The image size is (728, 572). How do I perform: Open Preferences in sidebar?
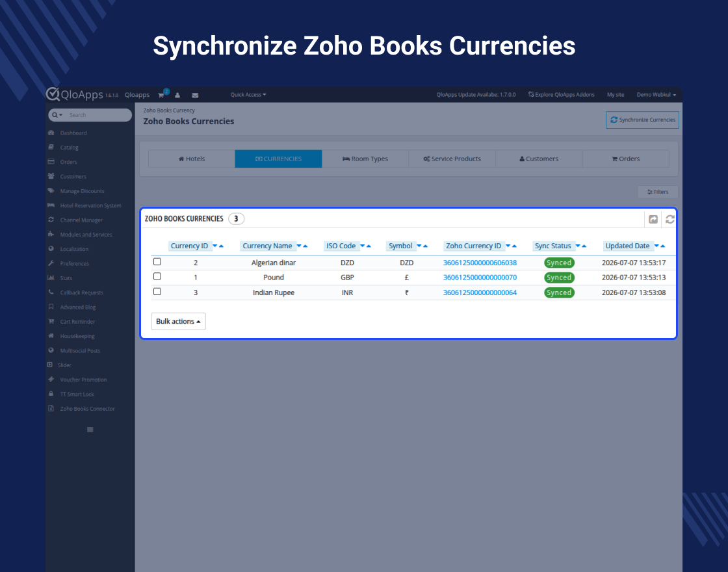(74, 263)
